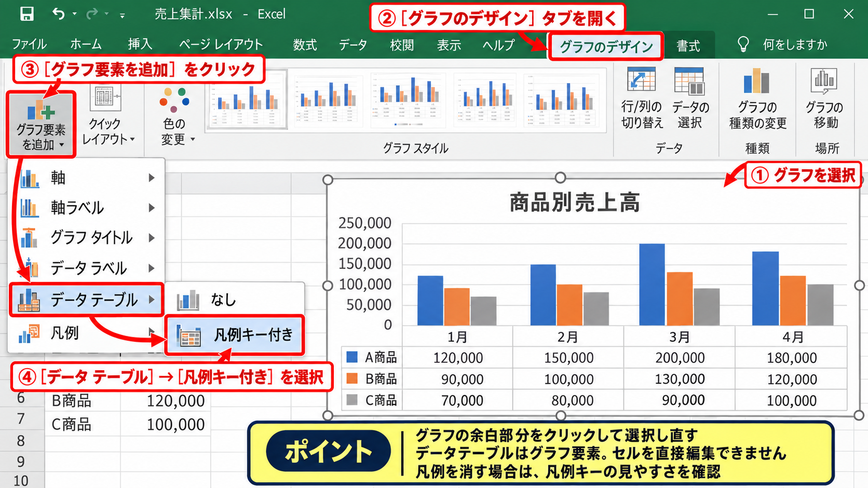Choose なし in the data table submenu

pos(235,300)
